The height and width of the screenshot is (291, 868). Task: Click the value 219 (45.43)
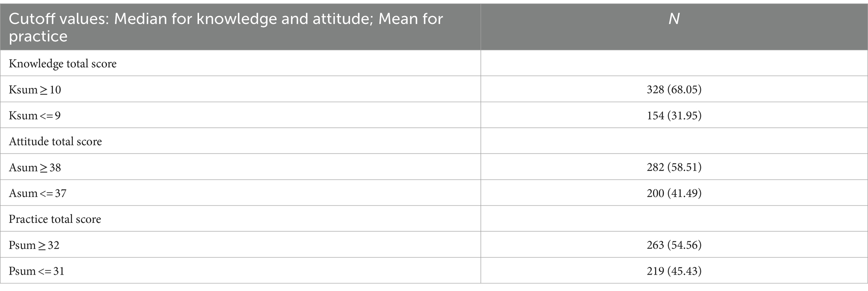point(674,271)
